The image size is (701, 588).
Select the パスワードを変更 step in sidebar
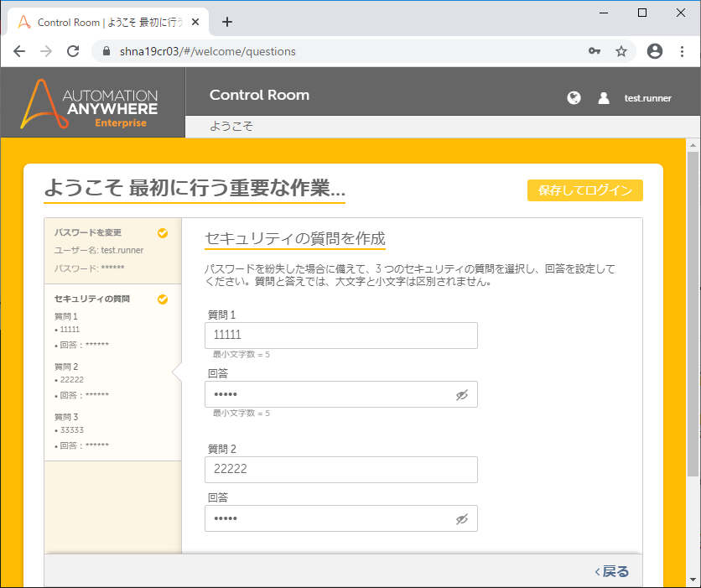(88, 233)
